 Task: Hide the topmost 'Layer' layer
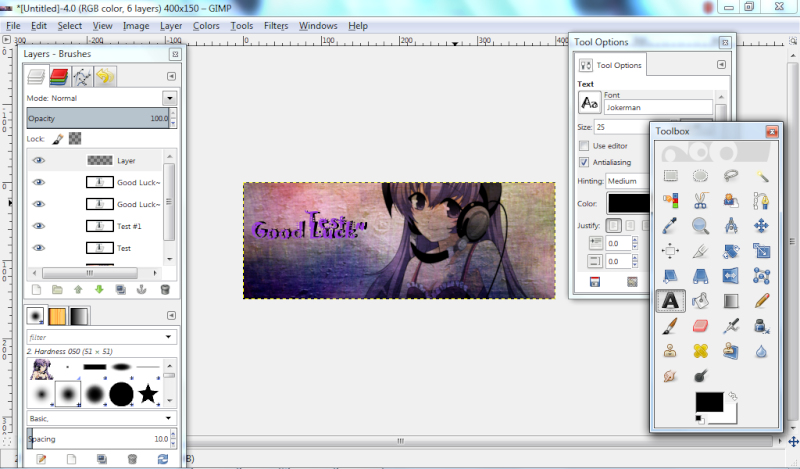tap(38, 160)
